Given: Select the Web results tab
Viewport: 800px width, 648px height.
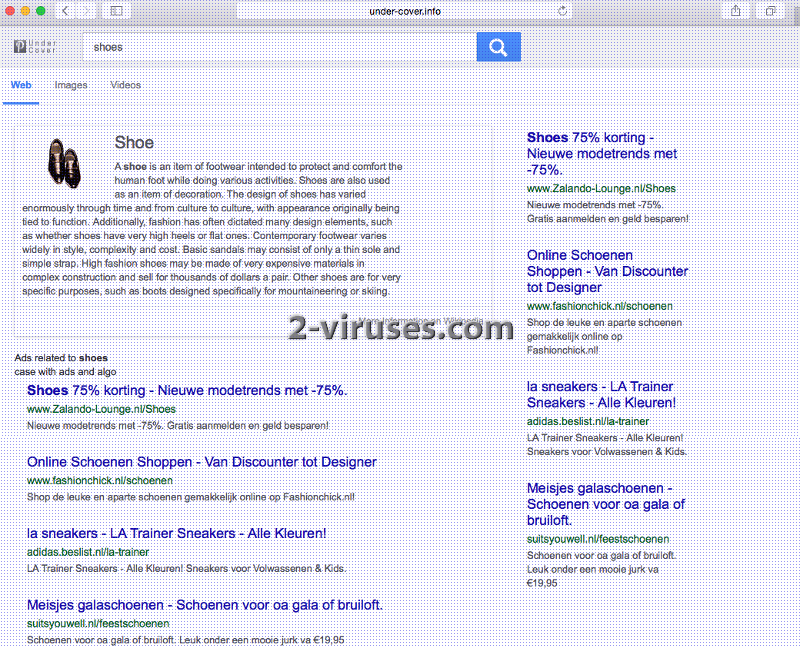Looking at the screenshot, I should click(21, 85).
